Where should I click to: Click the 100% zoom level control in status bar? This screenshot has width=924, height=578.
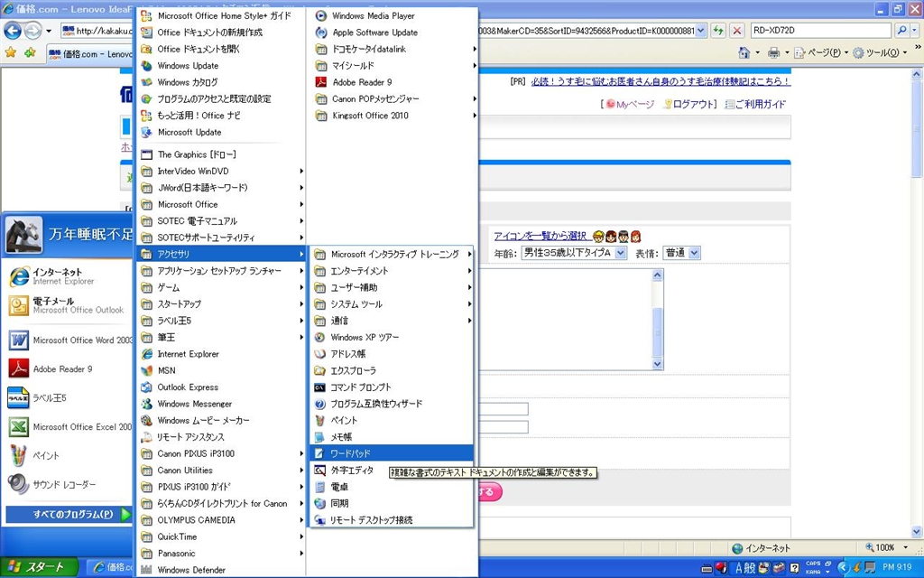[886, 547]
